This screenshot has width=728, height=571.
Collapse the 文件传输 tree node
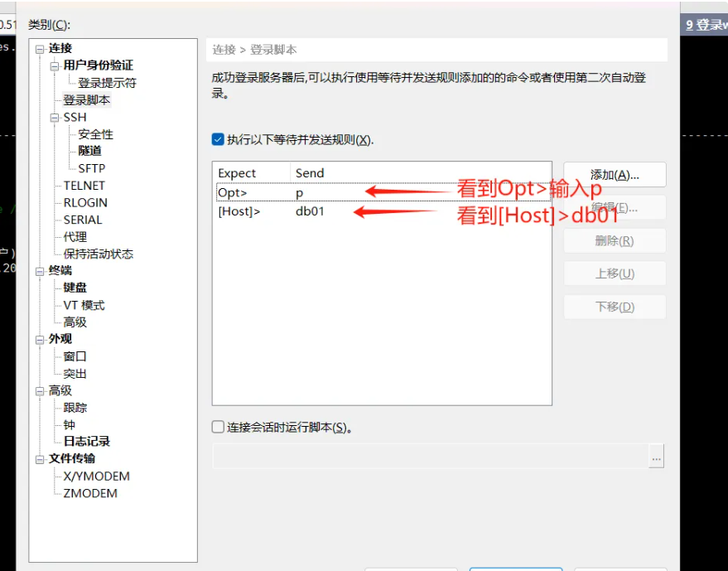(x=40, y=459)
